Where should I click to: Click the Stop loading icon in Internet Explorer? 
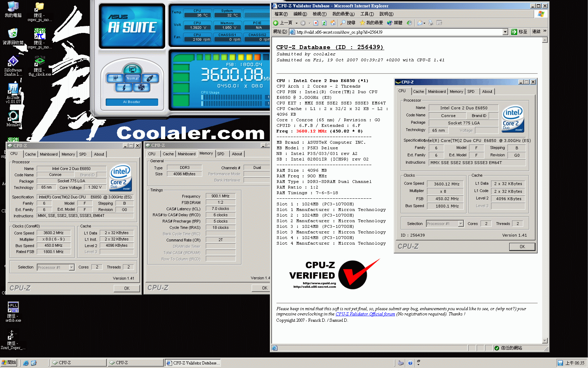point(316,23)
